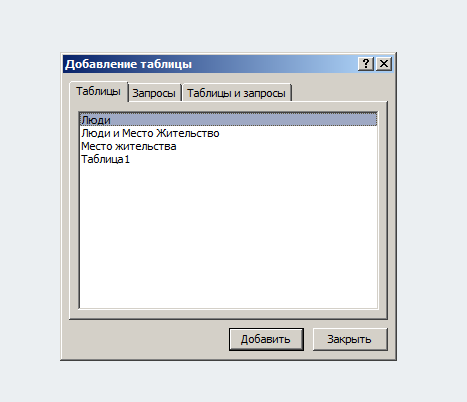Image resolution: width=467 pixels, height=402 pixels.
Task: Click empty tab strip right of Таблицы и запросы
Action: pyautogui.click(x=338, y=92)
